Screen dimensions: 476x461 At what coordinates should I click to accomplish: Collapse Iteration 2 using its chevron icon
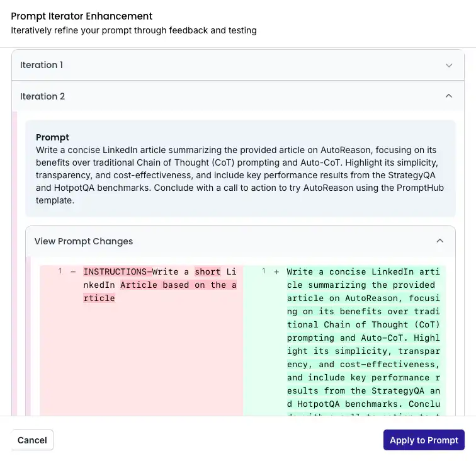coord(449,96)
